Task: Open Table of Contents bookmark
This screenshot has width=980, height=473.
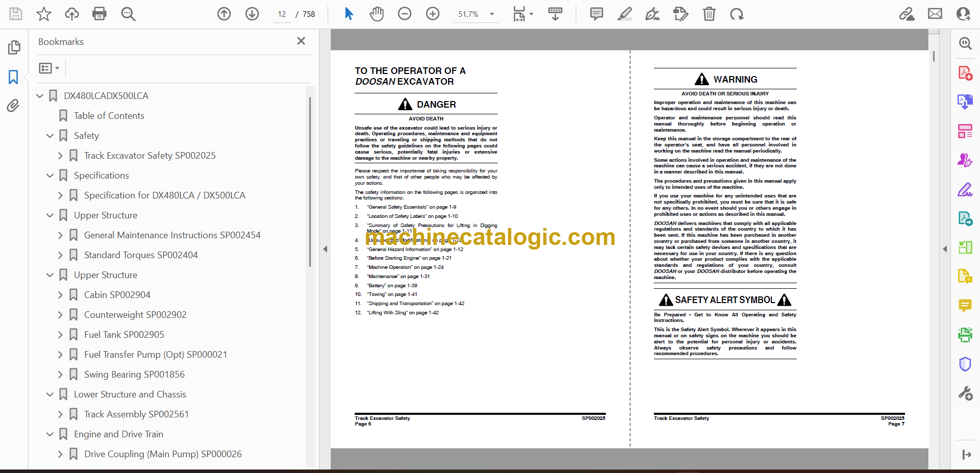Action: [109, 116]
